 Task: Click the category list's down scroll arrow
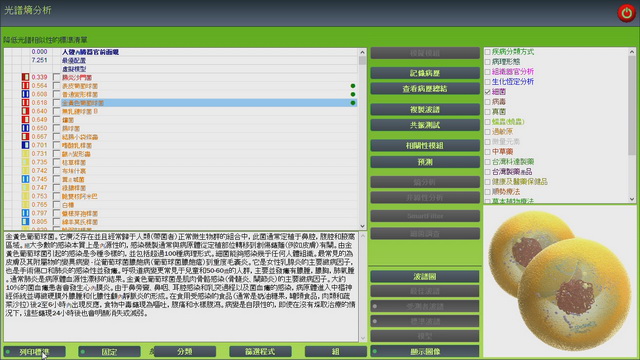(x=632, y=199)
